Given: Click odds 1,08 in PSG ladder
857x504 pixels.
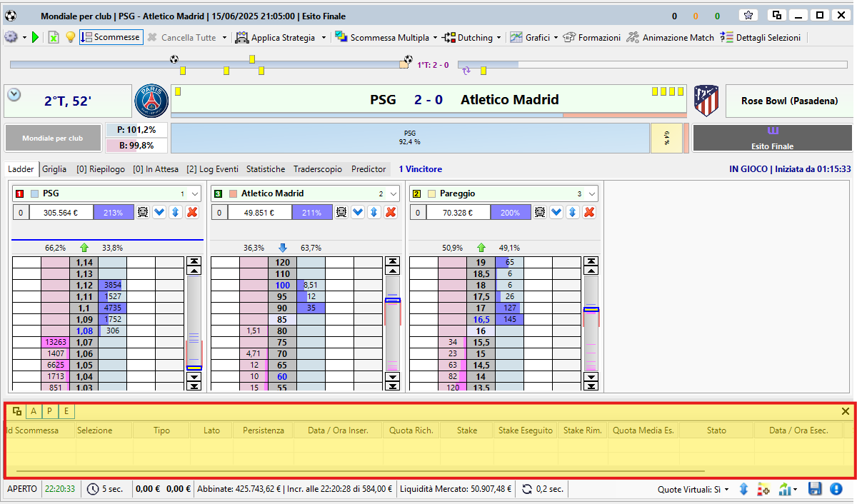Looking at the screenshot, I should click(x=84, y=331).
